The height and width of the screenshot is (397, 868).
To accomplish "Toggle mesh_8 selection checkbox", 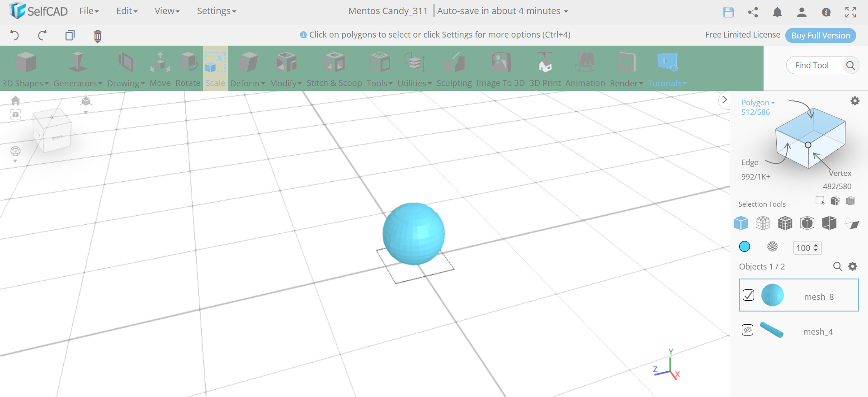I will click(x=748, y=295).
